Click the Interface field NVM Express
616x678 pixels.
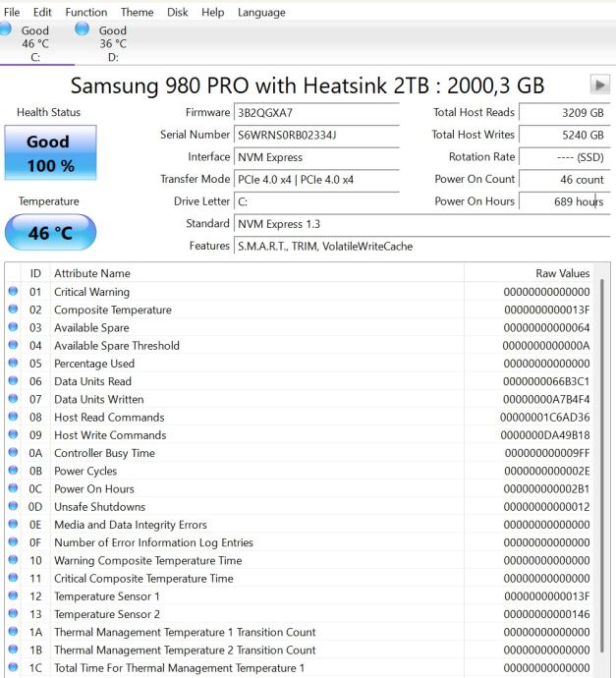point(316,157)
